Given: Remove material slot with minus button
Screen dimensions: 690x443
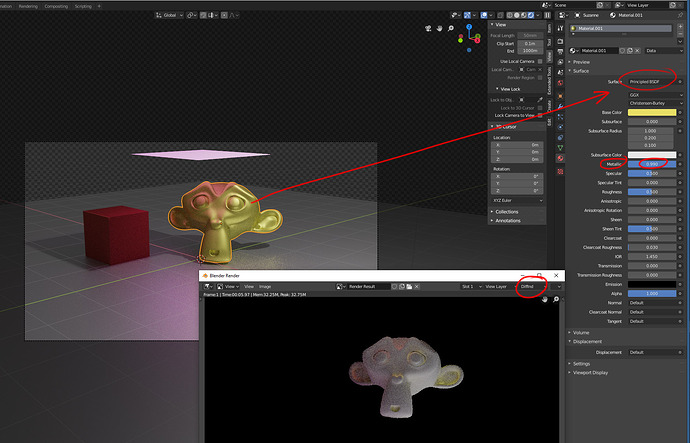Looking at the screenshot, I should click(x=680, y=34).
